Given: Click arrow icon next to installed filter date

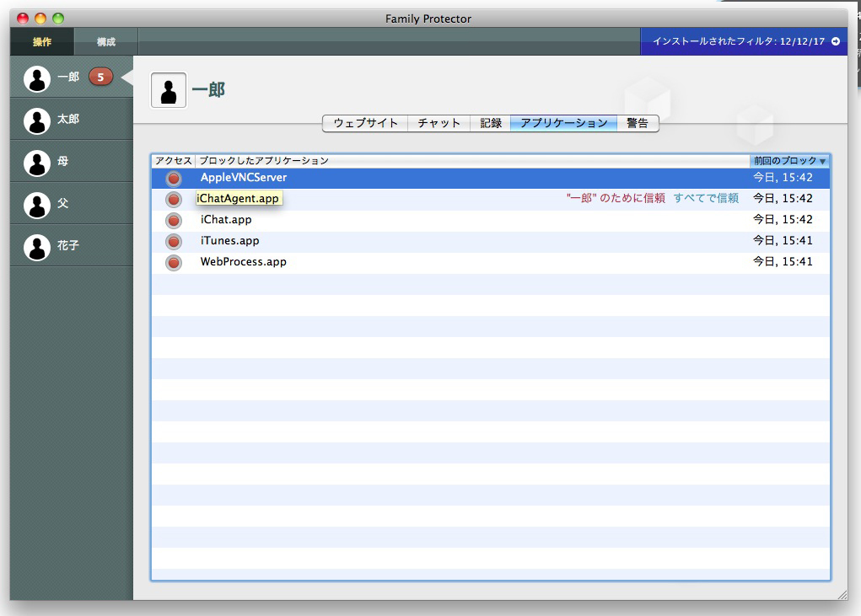Looking at the screenshot, I should pyautogui.click(x=836, y=41).
